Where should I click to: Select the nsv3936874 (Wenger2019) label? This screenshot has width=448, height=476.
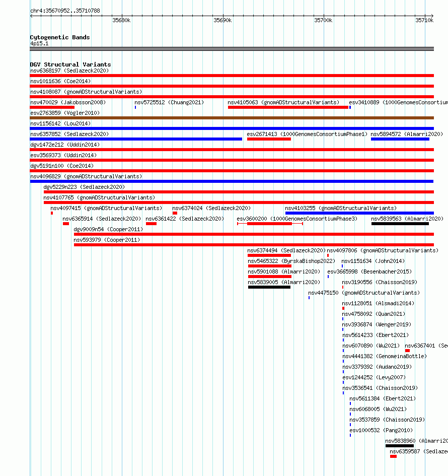click(377, 324)
